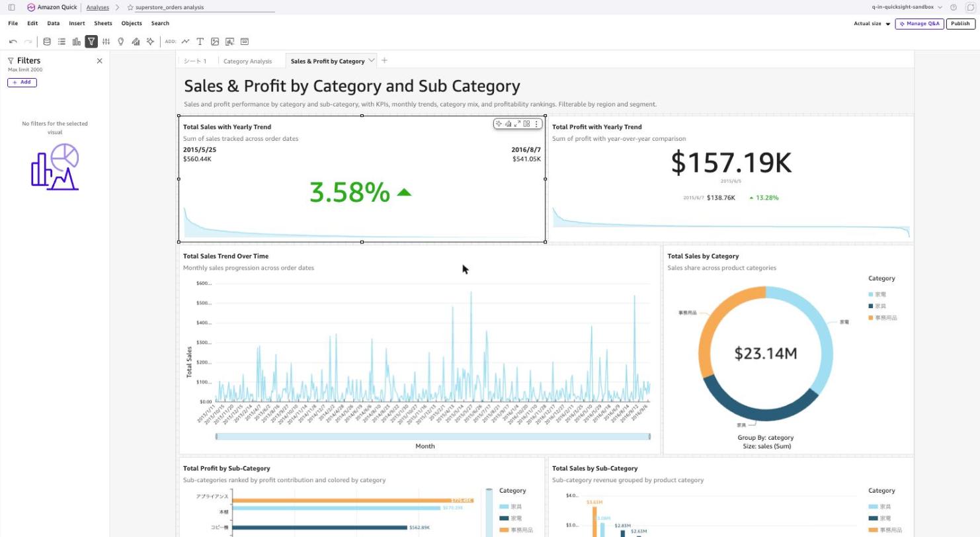Toggle the left navigation sidebar icon

pyautogui.click(x=11, y=7)
